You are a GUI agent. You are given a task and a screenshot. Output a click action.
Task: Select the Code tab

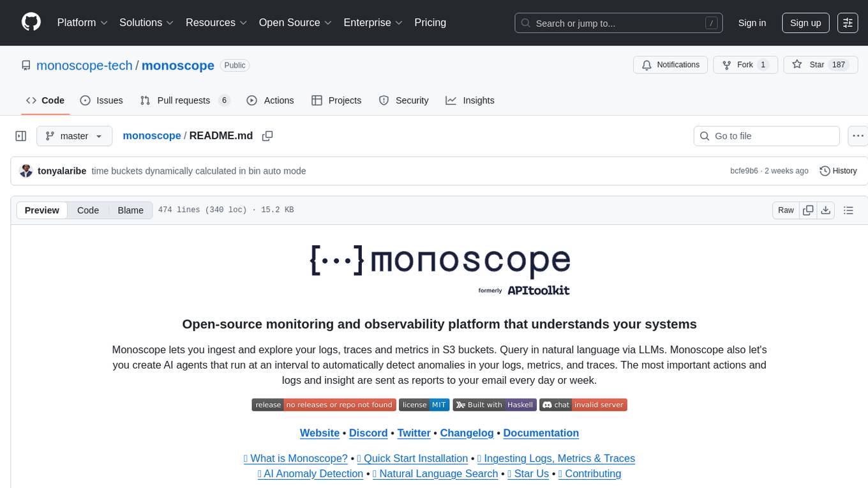tap(45, 100)
